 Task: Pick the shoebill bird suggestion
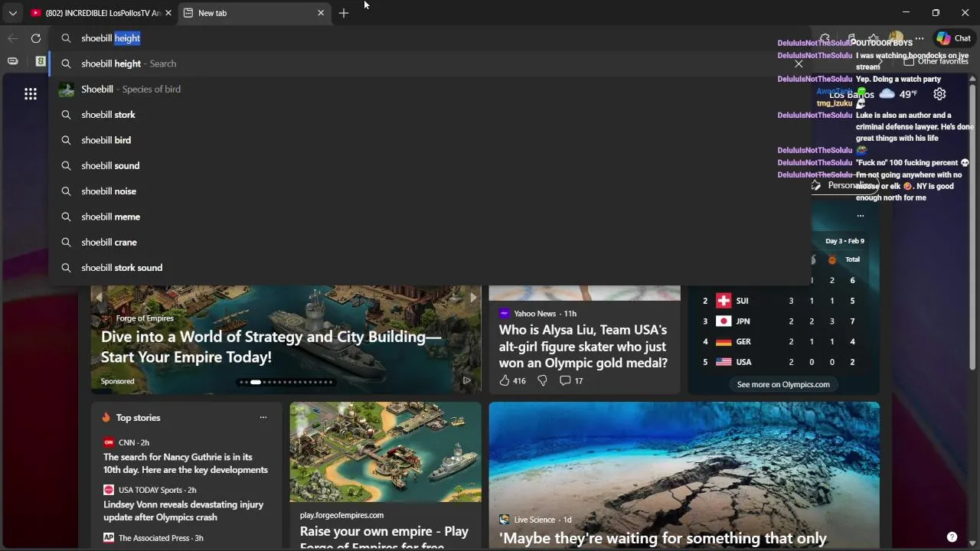click(429, 140)
